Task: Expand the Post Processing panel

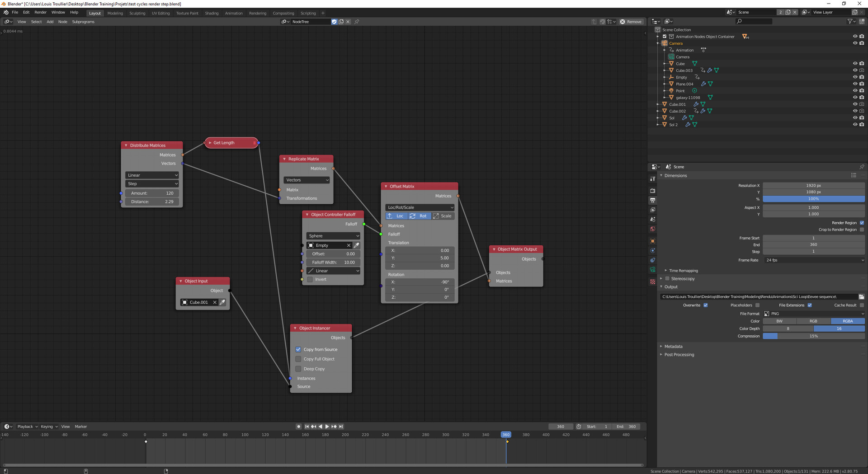Action: 679,355
